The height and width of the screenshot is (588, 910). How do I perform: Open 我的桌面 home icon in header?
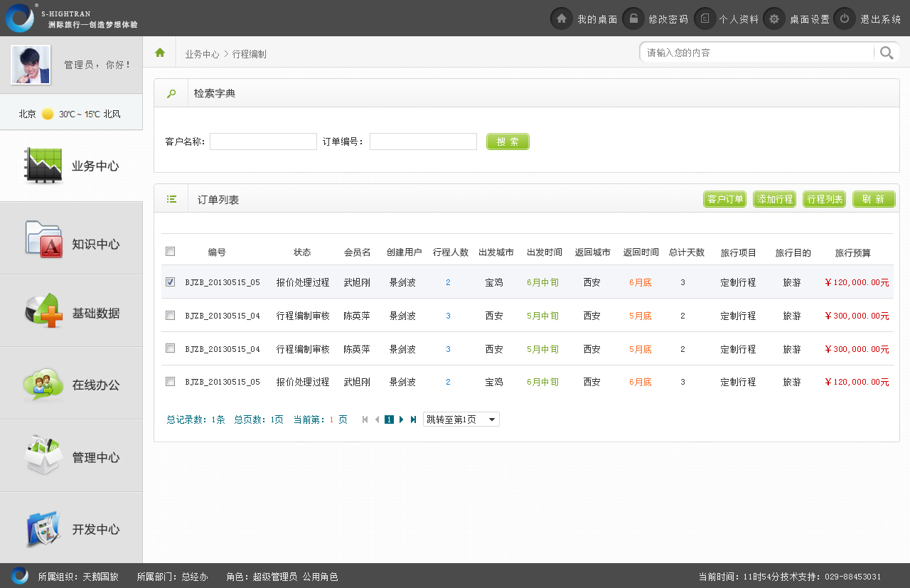click(562, 18)
